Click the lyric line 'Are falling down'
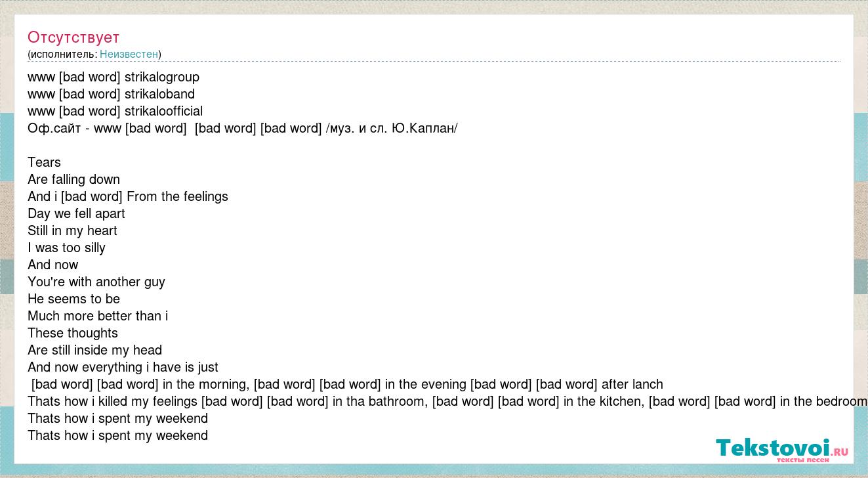 pyautogui.click(x=73, y=179)
